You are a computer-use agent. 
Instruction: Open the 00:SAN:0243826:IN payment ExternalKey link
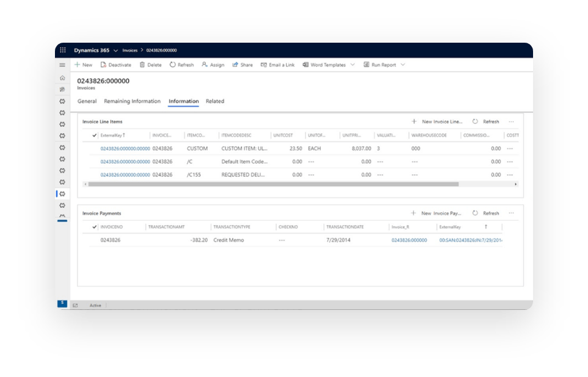coord(471,240)
